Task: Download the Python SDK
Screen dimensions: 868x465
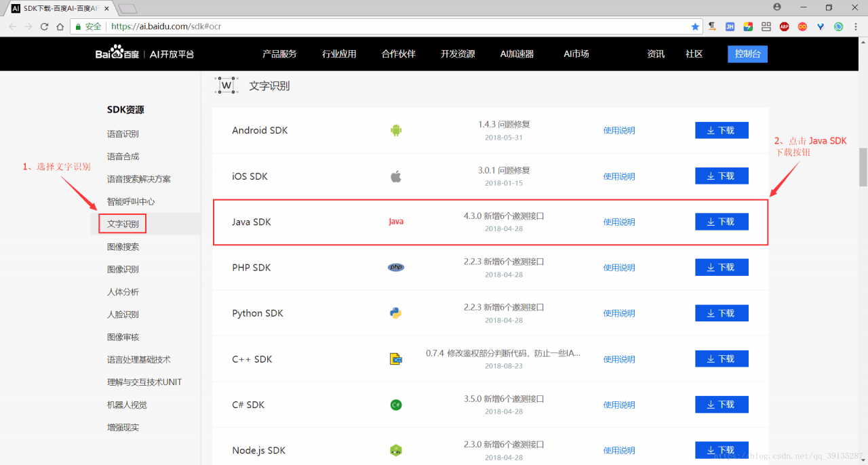Action: point(722,313)
